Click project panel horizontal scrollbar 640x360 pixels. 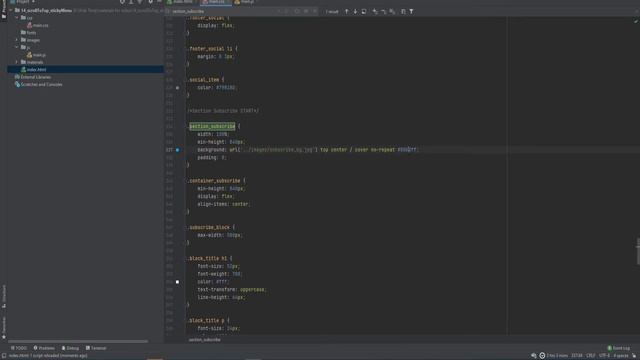click(78, 341)
